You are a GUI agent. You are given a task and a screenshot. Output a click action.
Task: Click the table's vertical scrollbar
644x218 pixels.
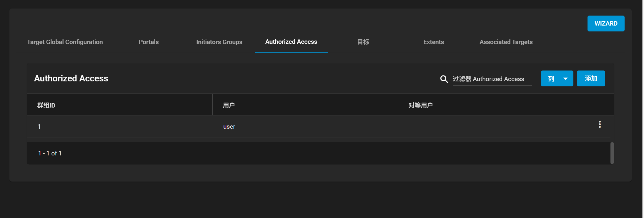pos(612,153)
